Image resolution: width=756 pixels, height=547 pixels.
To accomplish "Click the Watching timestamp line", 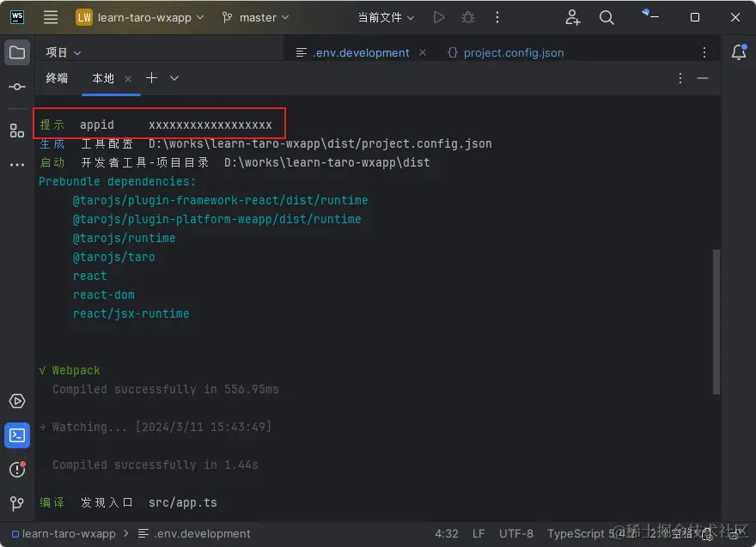I will (155, 427).
